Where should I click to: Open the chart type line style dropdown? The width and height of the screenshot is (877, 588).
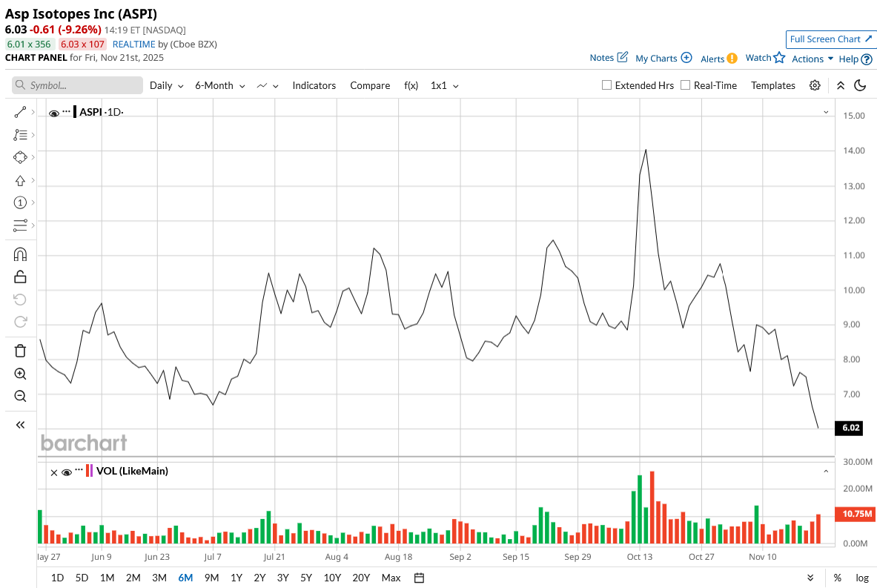click(268, 85)
